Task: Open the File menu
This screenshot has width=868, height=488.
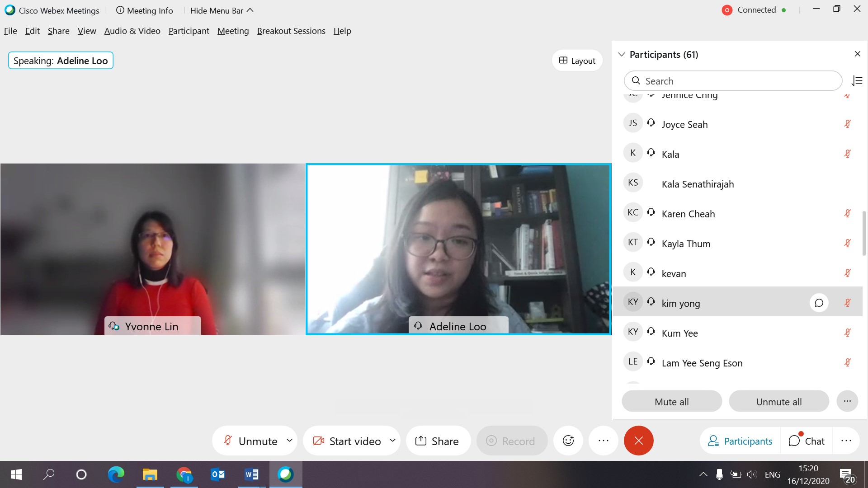Action: (x=10, y=31)
